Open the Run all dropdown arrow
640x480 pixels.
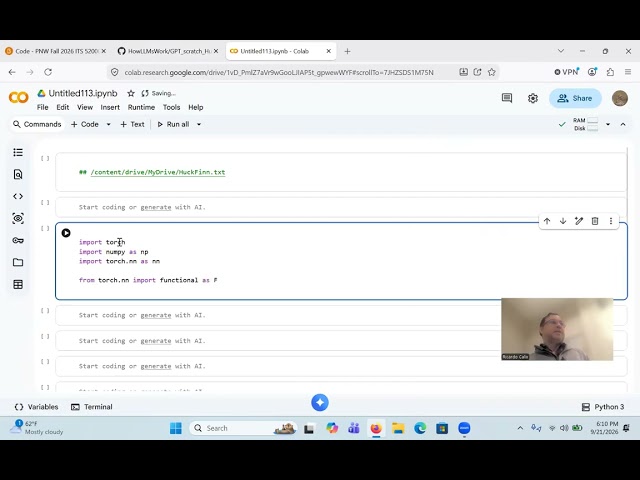199,124
